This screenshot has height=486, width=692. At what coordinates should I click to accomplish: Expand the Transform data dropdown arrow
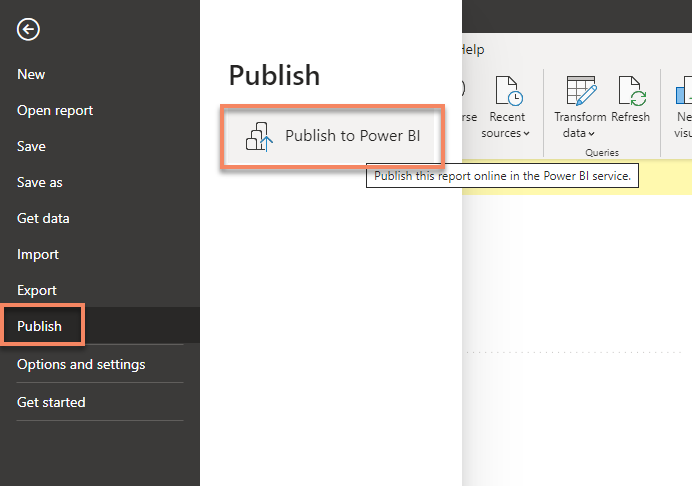point(592,134)
